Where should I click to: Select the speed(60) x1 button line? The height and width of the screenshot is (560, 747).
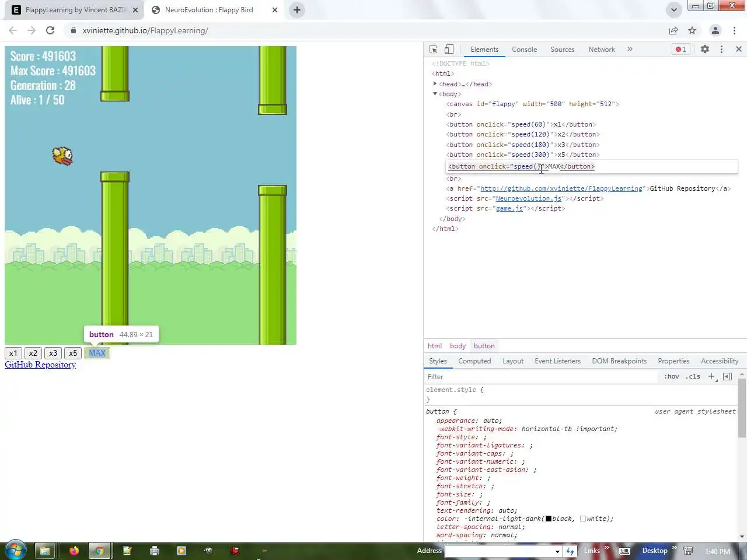tap(521, 124)
